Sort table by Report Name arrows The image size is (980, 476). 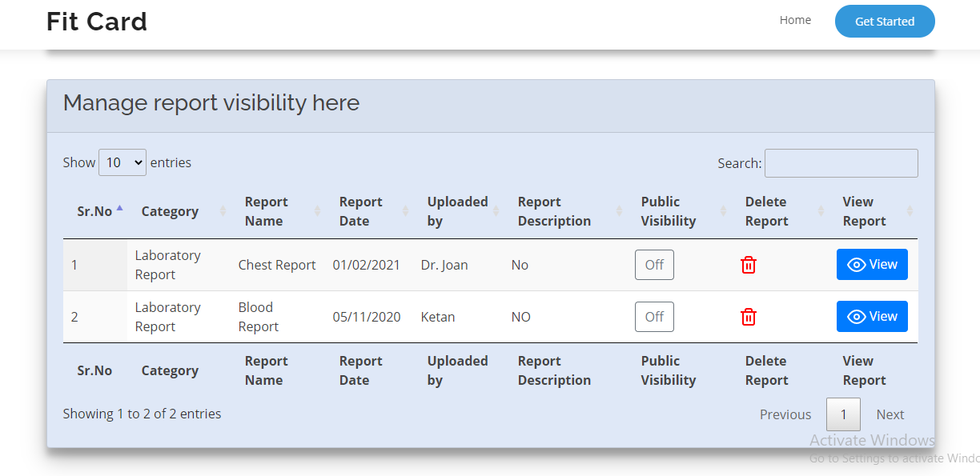[x=317, y=211]
